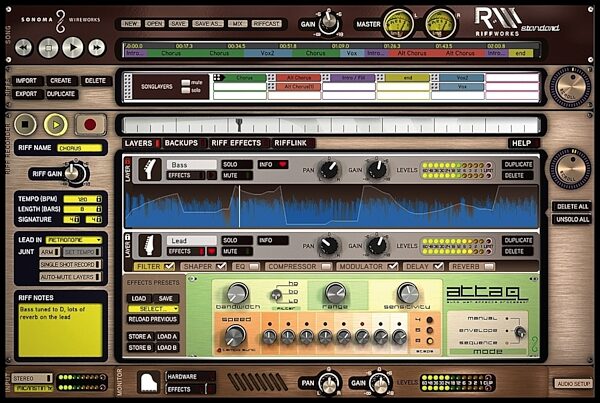Click the riffs SCROLL wheel at top right

(x=570, y=86)
